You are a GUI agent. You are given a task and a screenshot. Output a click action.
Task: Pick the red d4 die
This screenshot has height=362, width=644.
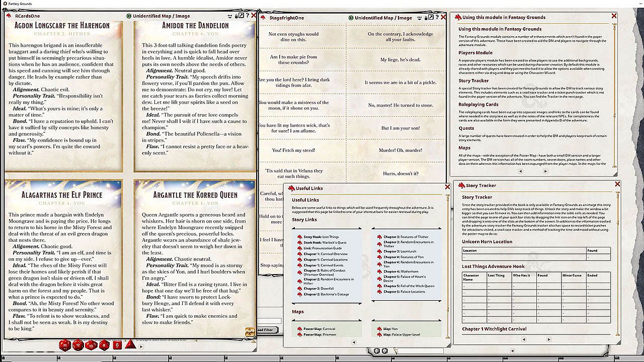tap(130, 345)
